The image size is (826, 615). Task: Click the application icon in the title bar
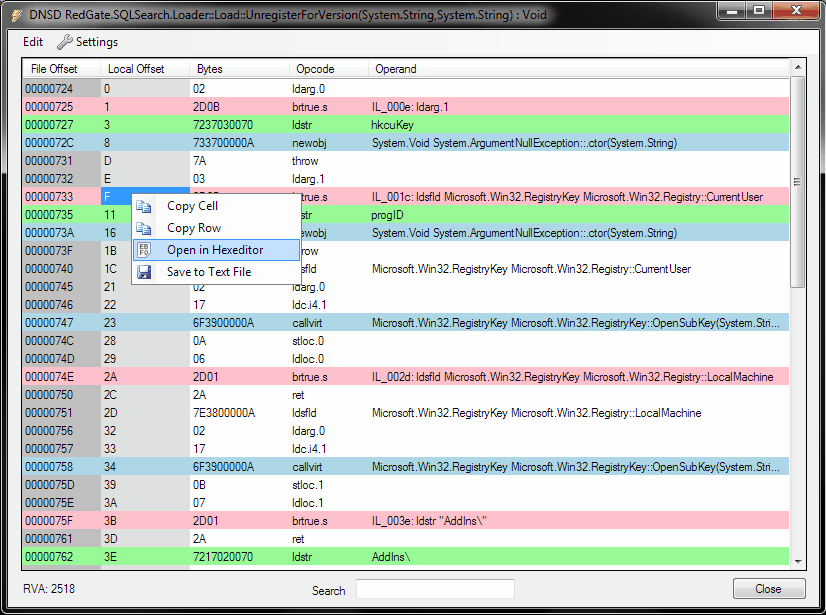pos(16,15)
